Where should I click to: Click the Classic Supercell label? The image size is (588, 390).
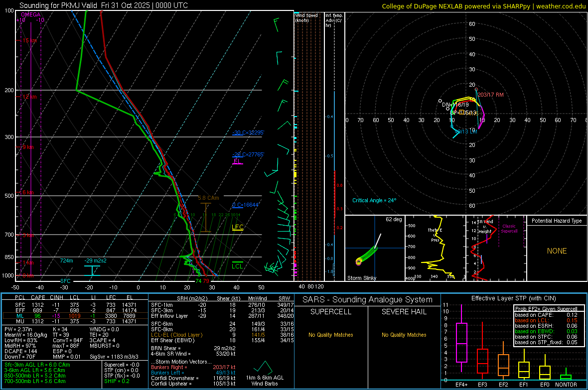(509, 229)
